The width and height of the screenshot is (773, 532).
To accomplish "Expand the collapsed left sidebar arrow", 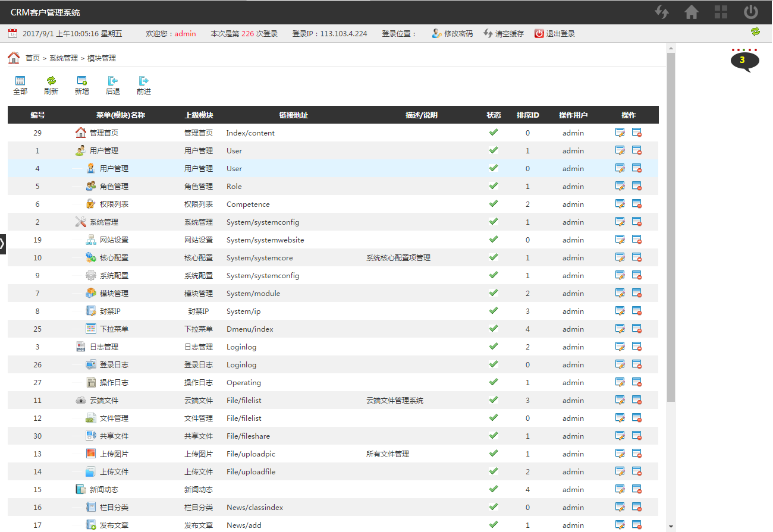I will (3, 244).
